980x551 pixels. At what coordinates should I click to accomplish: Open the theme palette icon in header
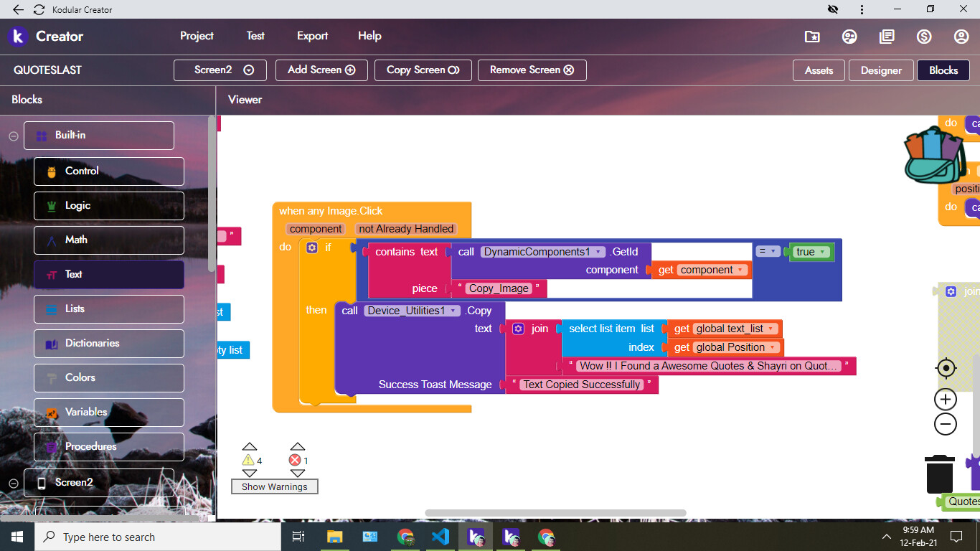(849, 37)
